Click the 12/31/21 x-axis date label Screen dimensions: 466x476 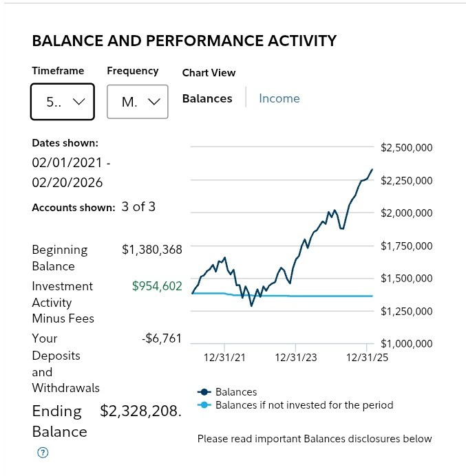(x=224, y=357)
